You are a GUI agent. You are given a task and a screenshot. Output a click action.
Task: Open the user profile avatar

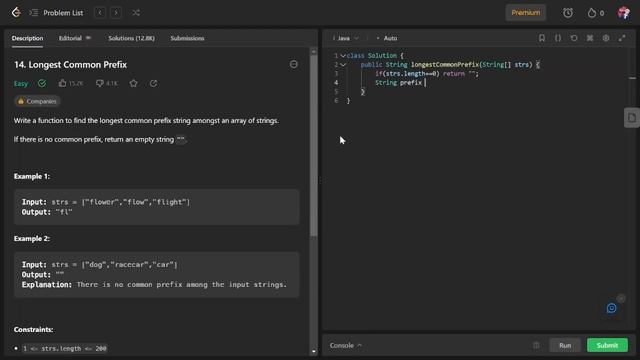623,13
